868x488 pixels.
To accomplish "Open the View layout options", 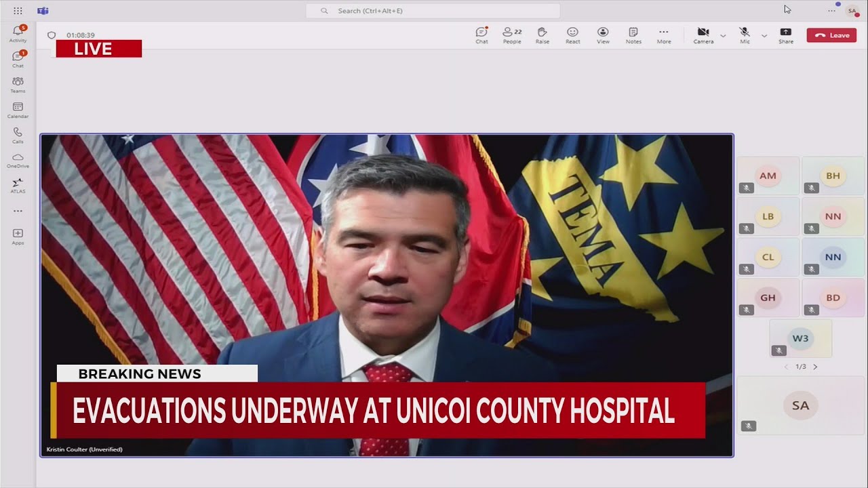I will tap(603, 35).
